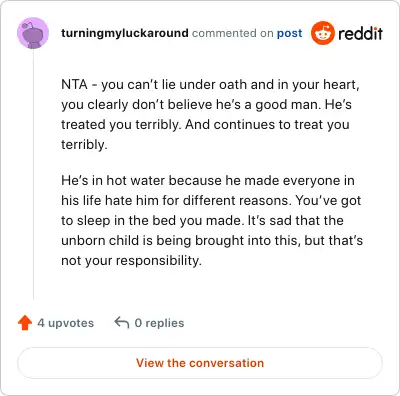Upvote using the orange arrow icon
The width and height of the screenshot is (400, 396).
(25, 323)
